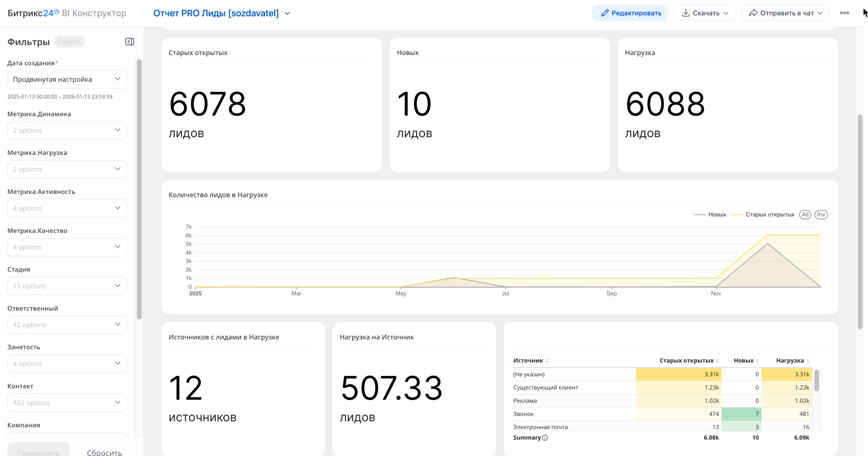
Task: Sort table by Источник column icon
Action: pos(547,361)
